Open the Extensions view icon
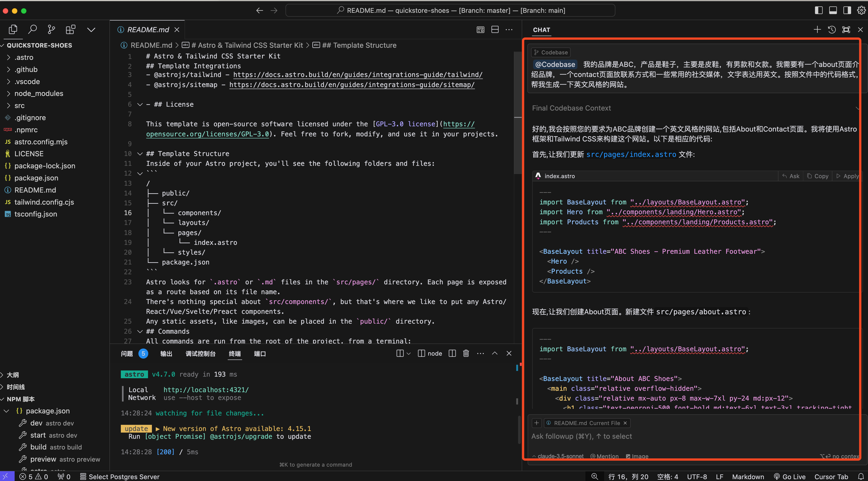 [70, 30]
